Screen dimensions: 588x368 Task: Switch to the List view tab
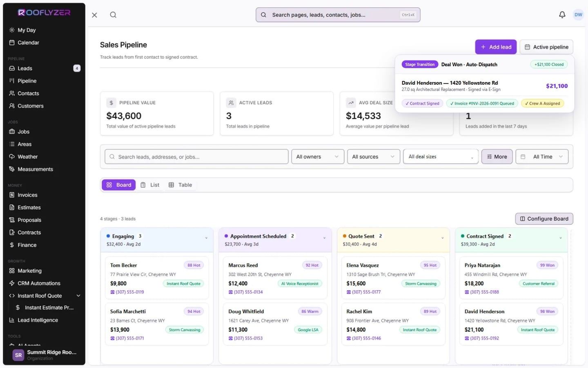pos(150,185)
